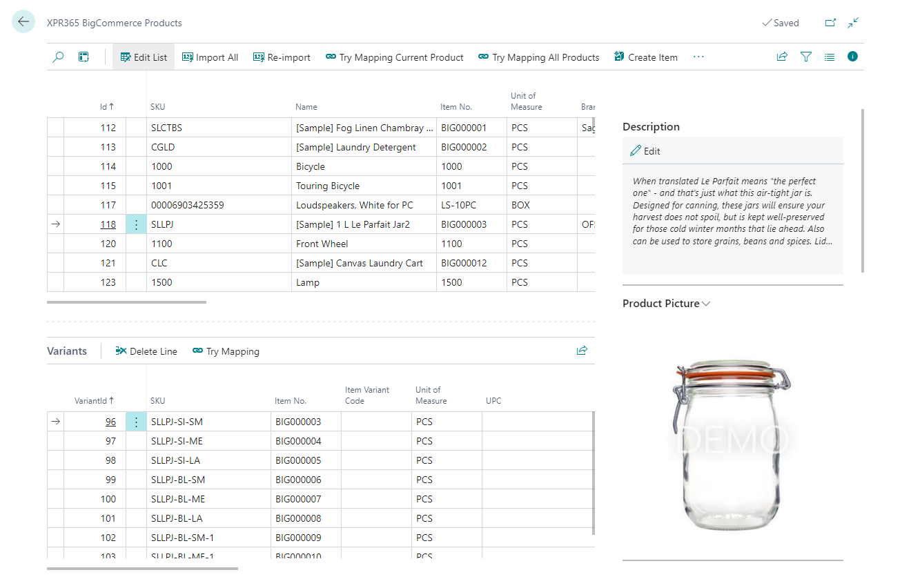
Task: Click Try Mapping in Variants section
Action: click(x=226, y=351)
